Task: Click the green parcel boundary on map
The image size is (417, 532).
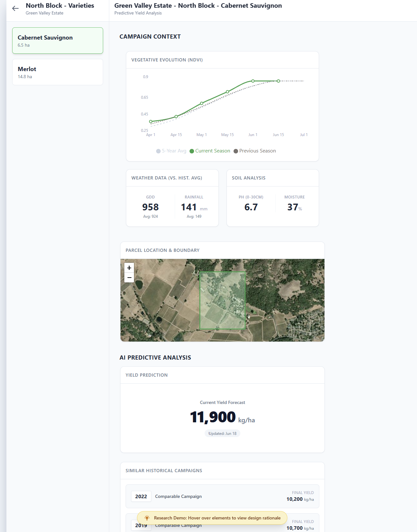Action: coord(222,300)
